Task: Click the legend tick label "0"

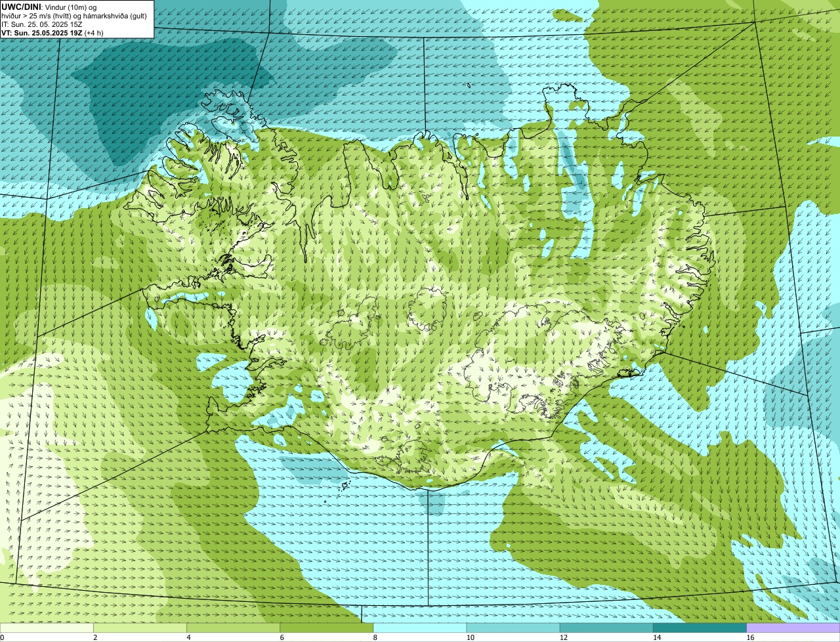Action: (2, 637)
